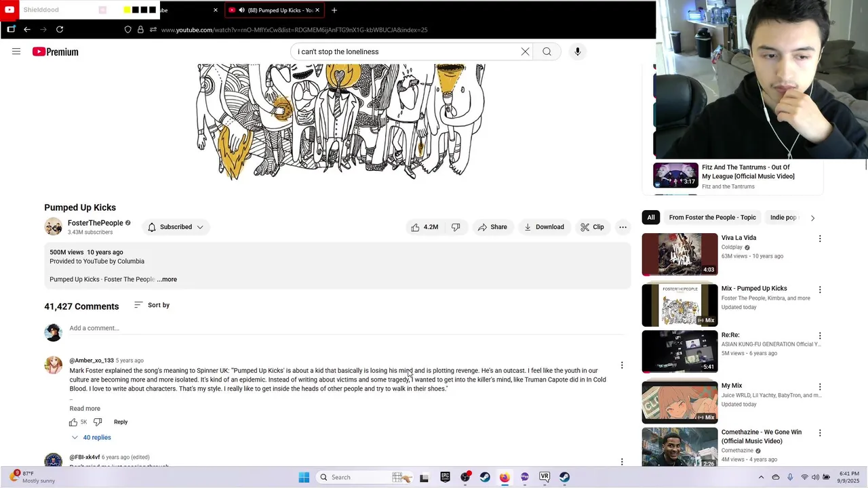
Task: Click the Add a comment field
Action: tap(346, 328)
